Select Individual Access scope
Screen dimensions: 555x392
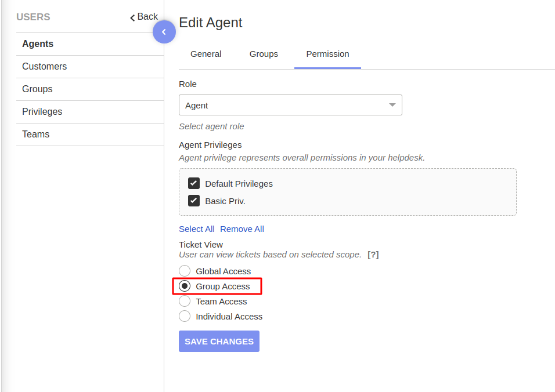[185, 316]
